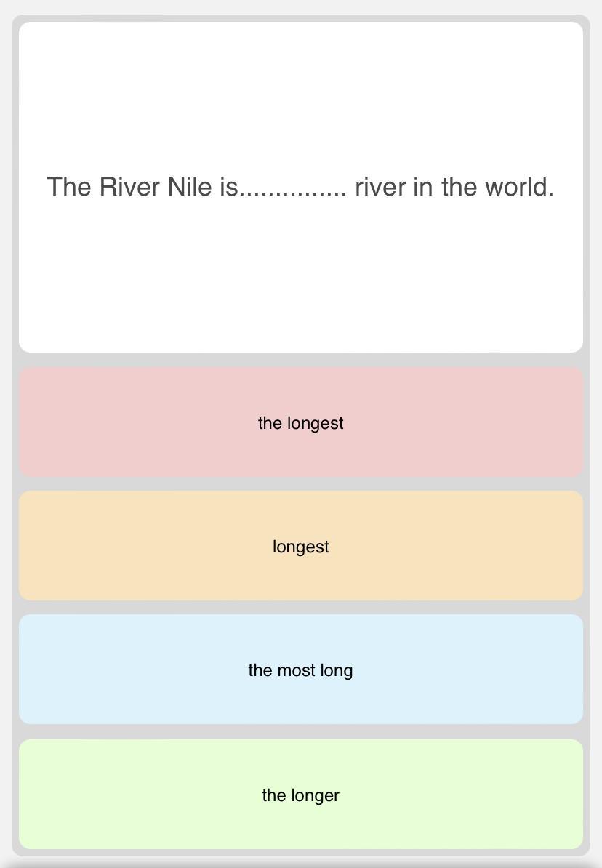Tap the option without an article: "longest"
The width and height of the screenshot is (602, 868).
(300, 547)
